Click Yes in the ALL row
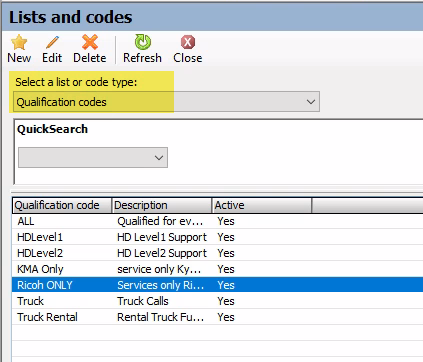Screen dimensions: 423x362 226,221
